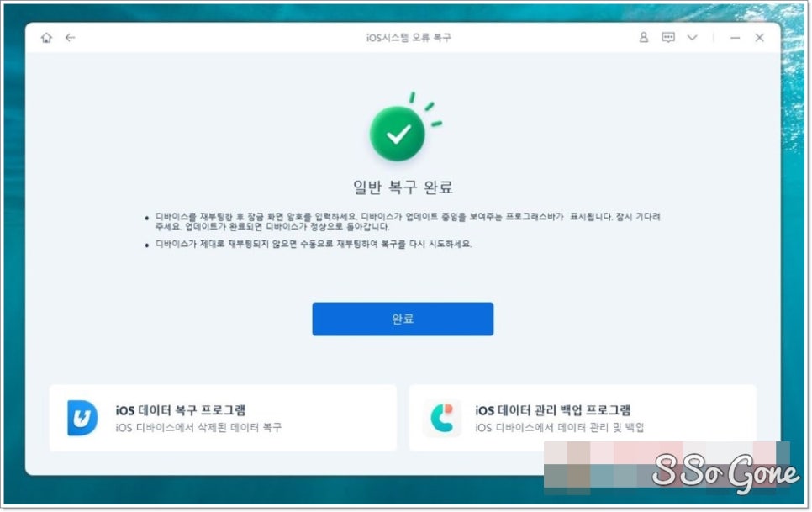Image resolution: width=812 pixels, height=512 pixels.
Task: Open the feedback chat bubble icon
Action: [x=668, y=37]
